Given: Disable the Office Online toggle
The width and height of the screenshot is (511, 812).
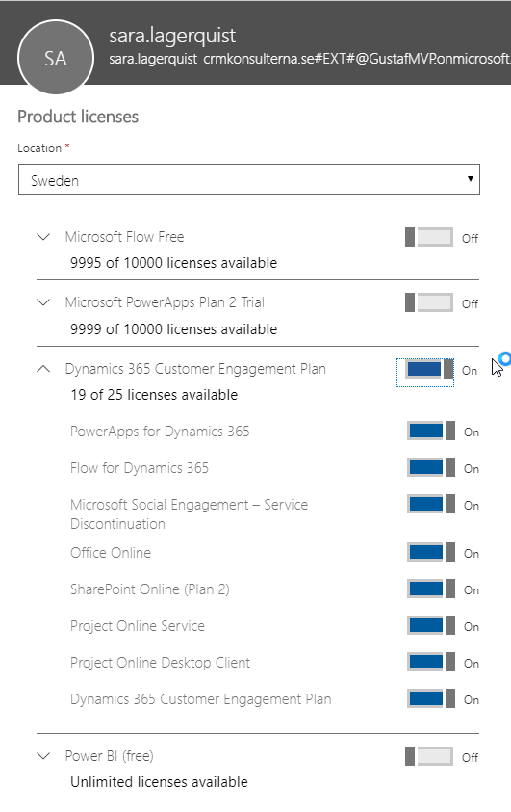Looking at the screenshot, I should 431,553.
